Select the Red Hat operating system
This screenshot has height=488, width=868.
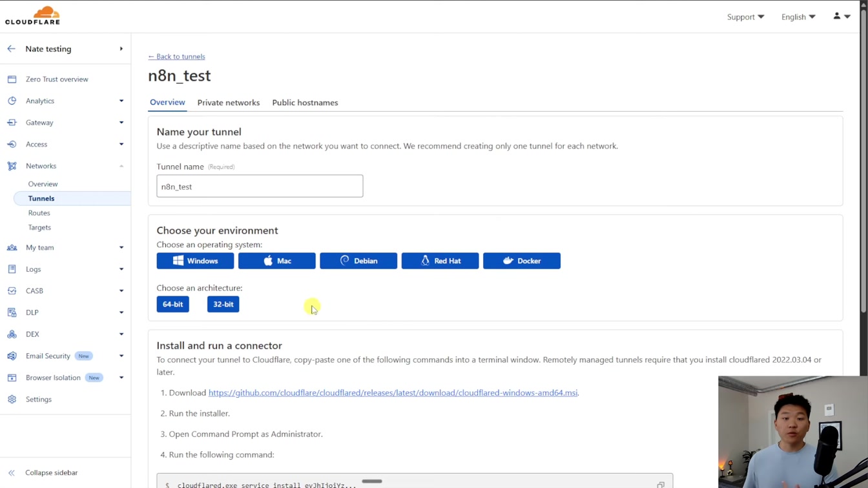click(x=440, y=261)
